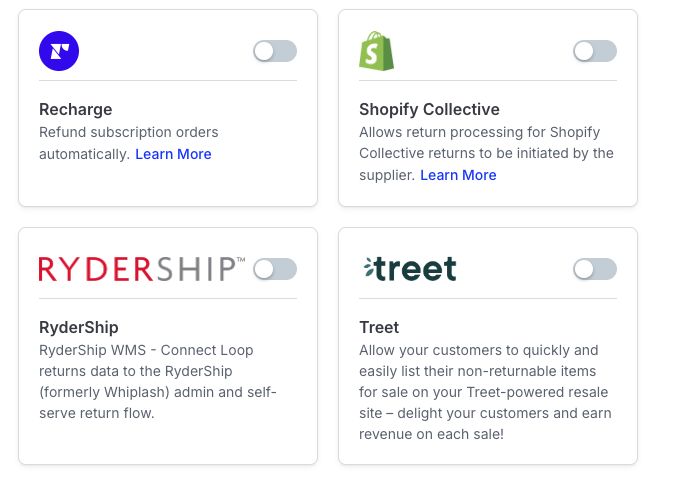Image resolution: width=677 pixels, height=482 pixels.
Task: Click the Recharge purple circle logo
Action: [x=59, y=51]
